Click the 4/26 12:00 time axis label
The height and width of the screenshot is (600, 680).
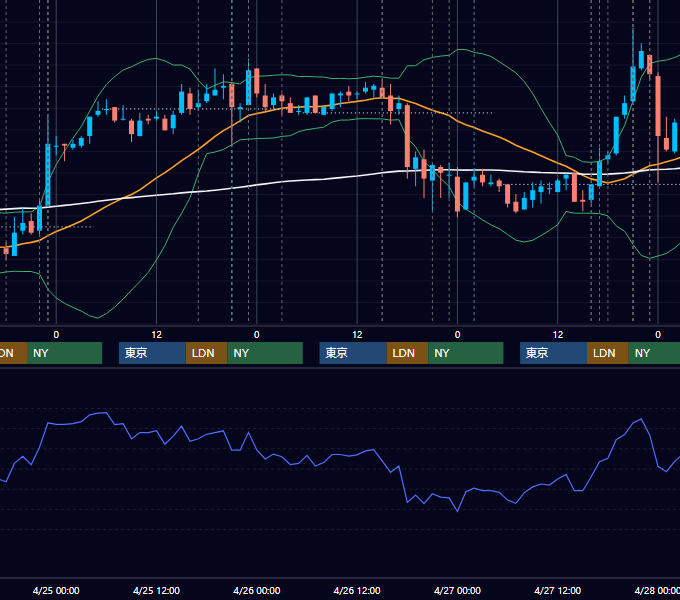(x=357, y=590)
